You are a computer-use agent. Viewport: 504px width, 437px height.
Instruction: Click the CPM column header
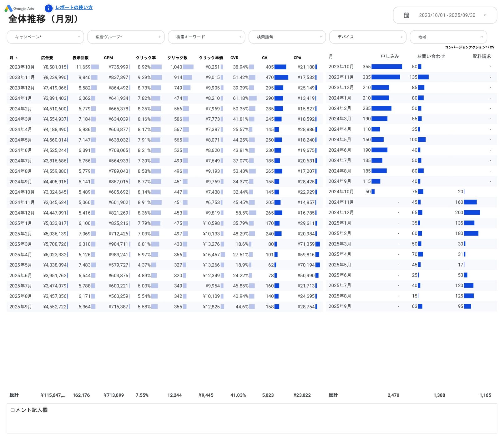point(109,58)
